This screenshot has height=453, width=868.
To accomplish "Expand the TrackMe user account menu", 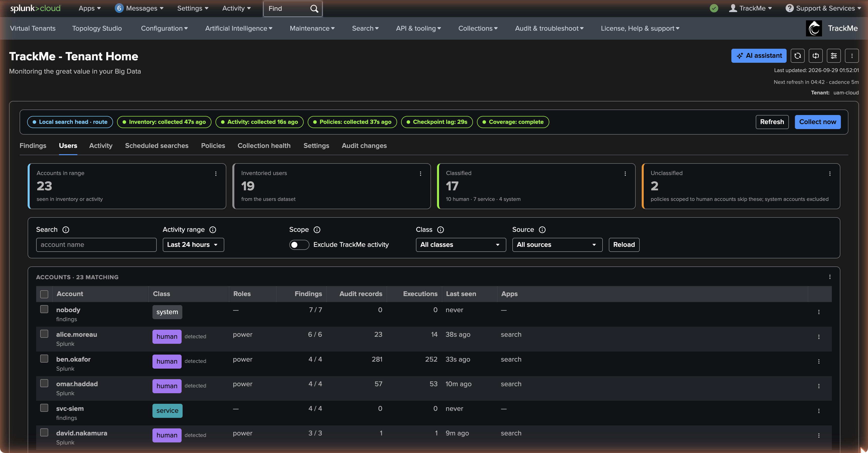I will (750, 9).
